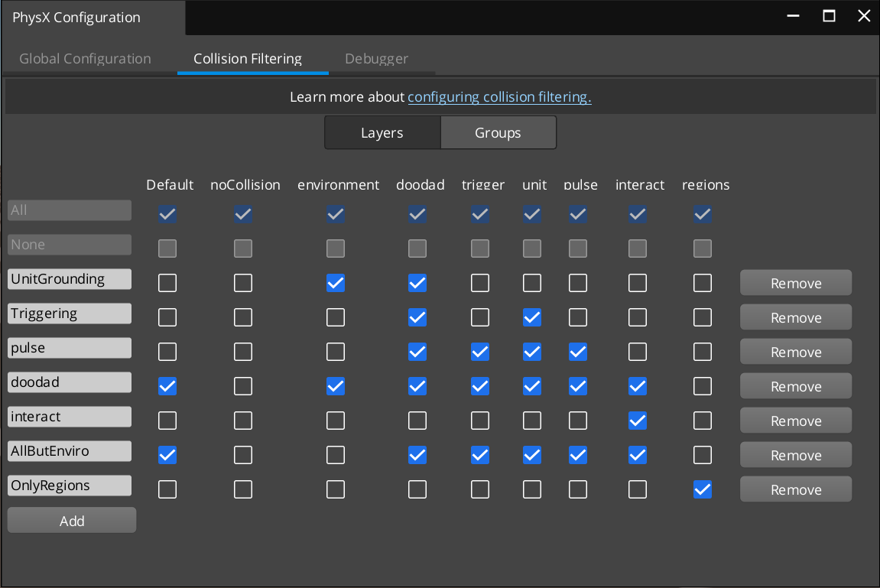This screenshot has height=588, width=880.
Task: Add a new collision group
Action: (x=72, y=521)
